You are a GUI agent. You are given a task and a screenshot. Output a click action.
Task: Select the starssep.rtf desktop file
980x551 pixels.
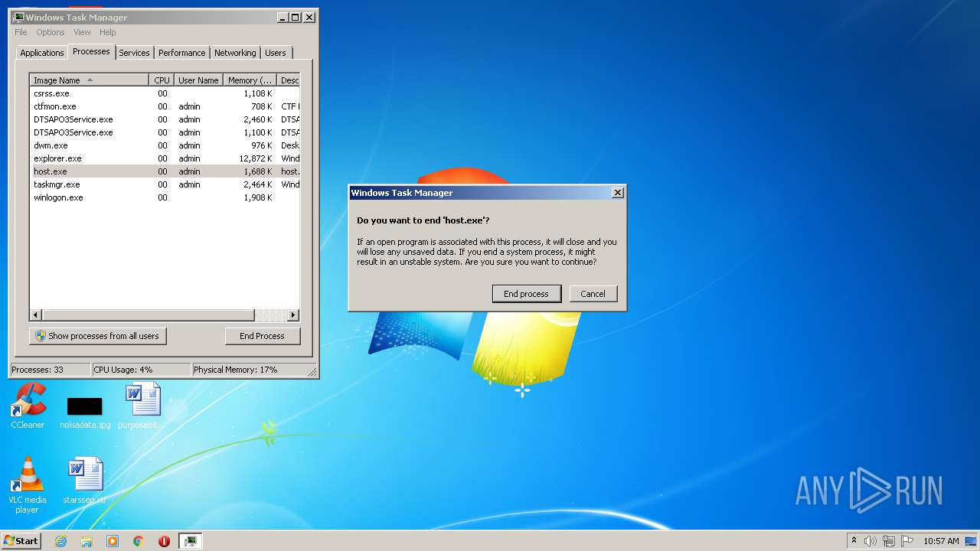(85, 481)
